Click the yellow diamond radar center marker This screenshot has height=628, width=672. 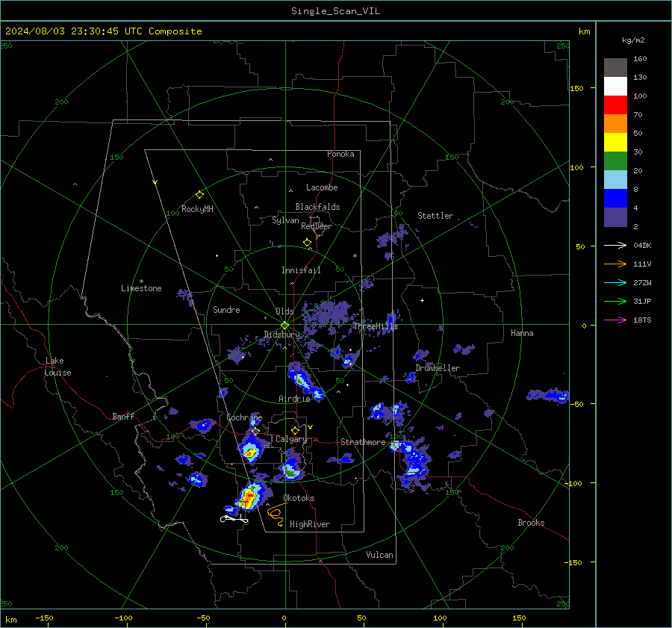click(285, 325)
